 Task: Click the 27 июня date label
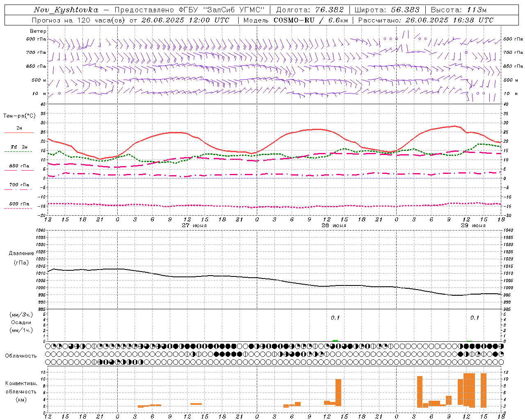click(194, 226)
